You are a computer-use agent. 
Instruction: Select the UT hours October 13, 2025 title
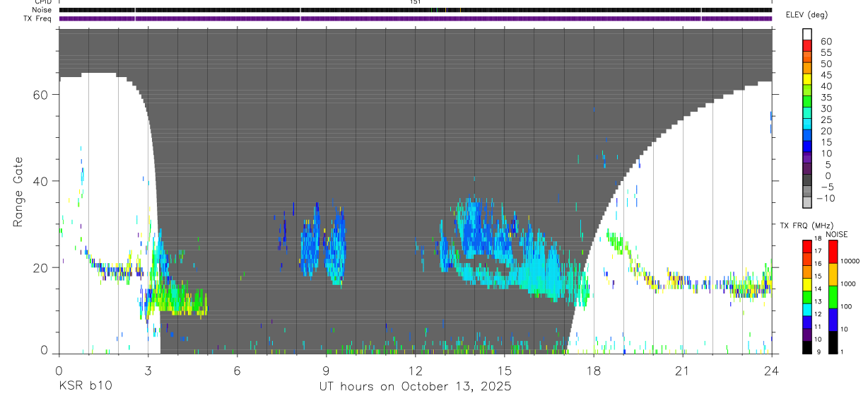(x=415, y=387)
